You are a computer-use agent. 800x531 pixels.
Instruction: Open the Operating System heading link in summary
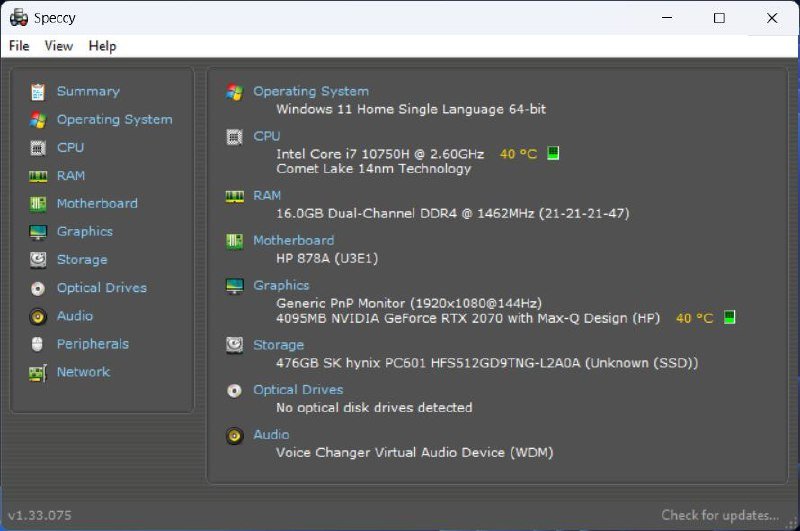pyautogui.click(x=311, y=91)
